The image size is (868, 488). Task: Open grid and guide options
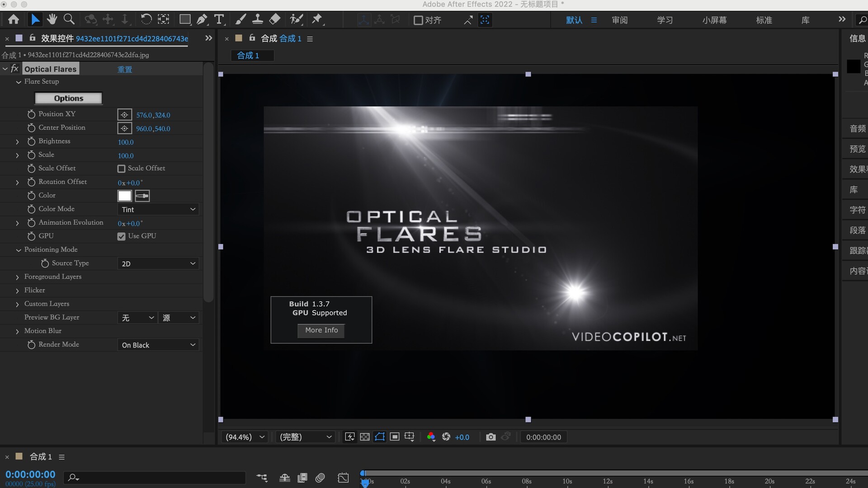410,437
